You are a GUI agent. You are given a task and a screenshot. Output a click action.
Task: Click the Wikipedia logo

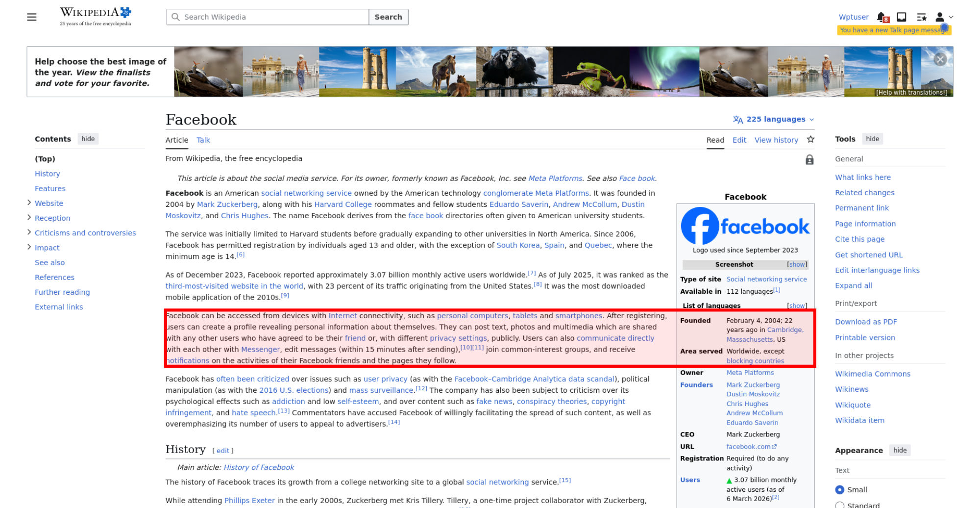pyautogui.click(x=96, y=16)
